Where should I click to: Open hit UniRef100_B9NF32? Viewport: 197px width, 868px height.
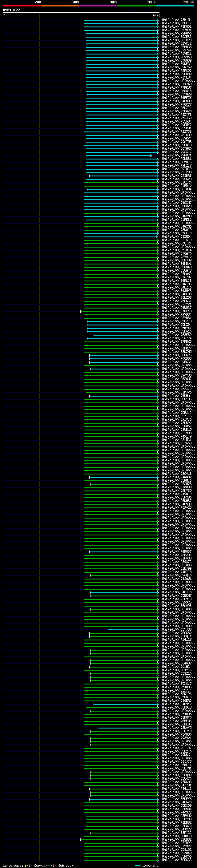(x=176, y=64)
